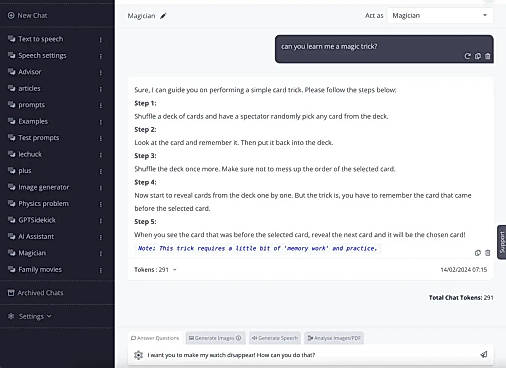
Task: Copy the assistant's card trick response
Action: click(478, 253)
